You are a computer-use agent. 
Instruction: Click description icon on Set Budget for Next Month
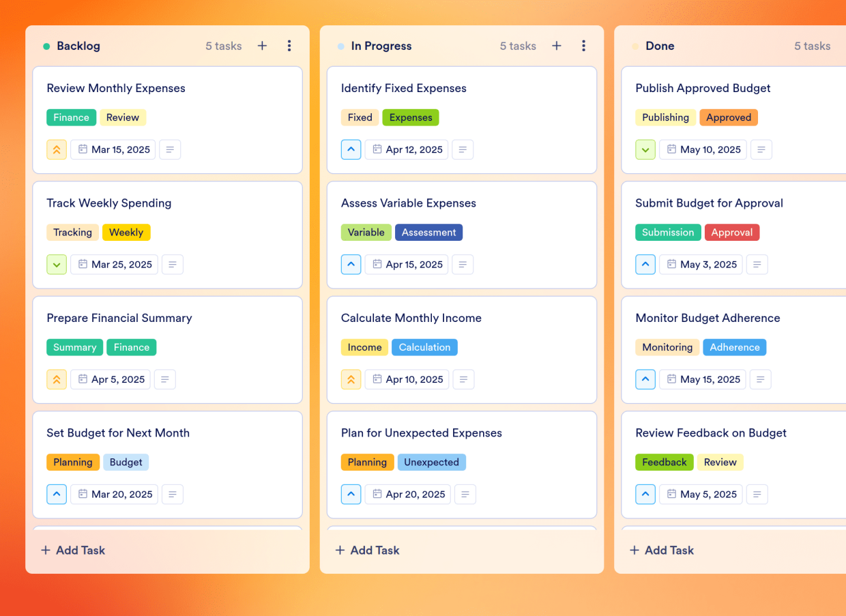point(173,495)
